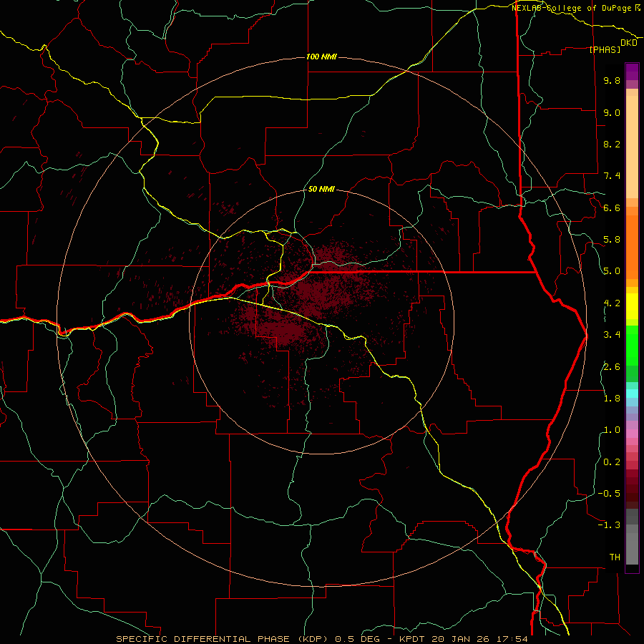Click the 8.2 scale value
The width and height of the screenshot is (644, 644).
coord(612,144)
